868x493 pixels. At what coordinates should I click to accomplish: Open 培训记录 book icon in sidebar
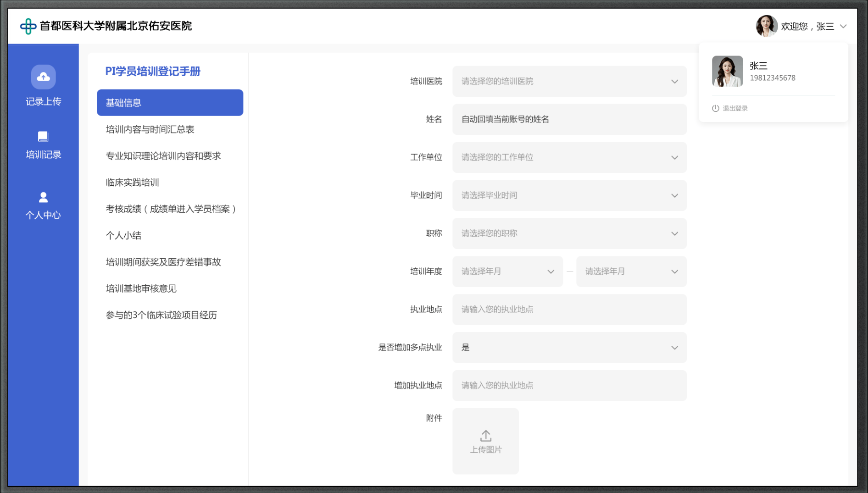coord(43,136)
